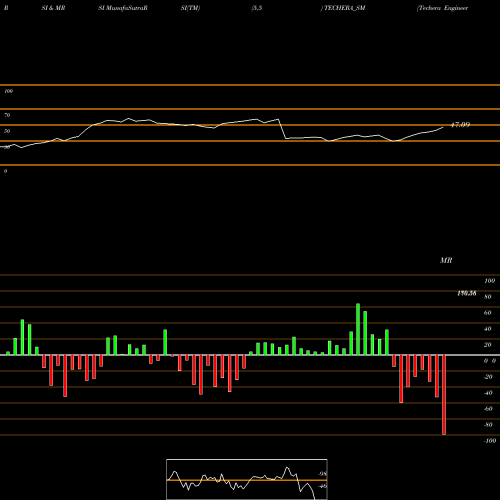The height and width of the screenshot is (500, 500).
Task: Click the sharp drop in the white RSI line
Action: (x=282, y=129)
